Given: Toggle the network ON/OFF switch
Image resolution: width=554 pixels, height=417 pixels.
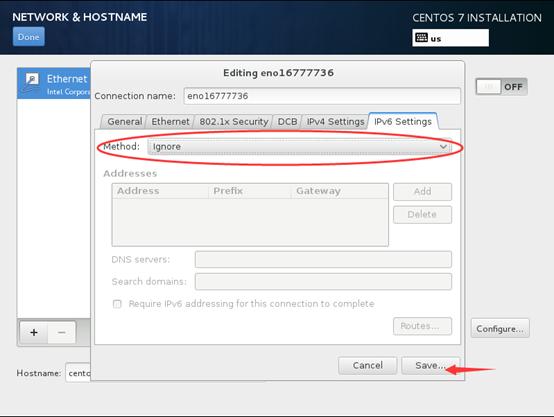Looking at the screenshot, I should click(501, 87).
